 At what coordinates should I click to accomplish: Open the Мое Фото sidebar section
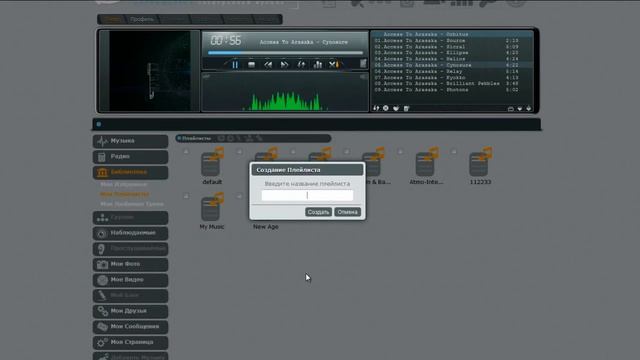[x=130, y=264]
